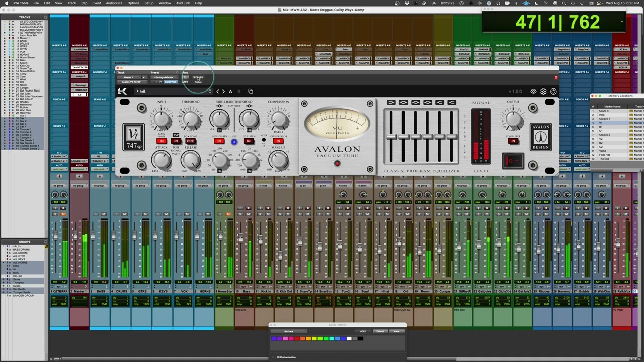Image resolution: width=644 pixels, height=362 pixels.
Task: Open the Avid Link menu
Action: [183, 3]
